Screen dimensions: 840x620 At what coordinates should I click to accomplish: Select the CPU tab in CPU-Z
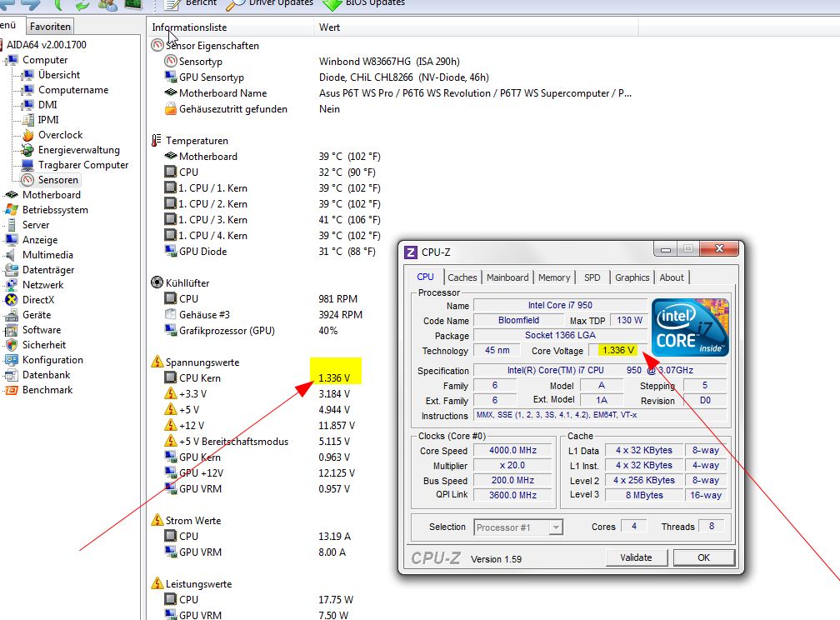[425, 277]
